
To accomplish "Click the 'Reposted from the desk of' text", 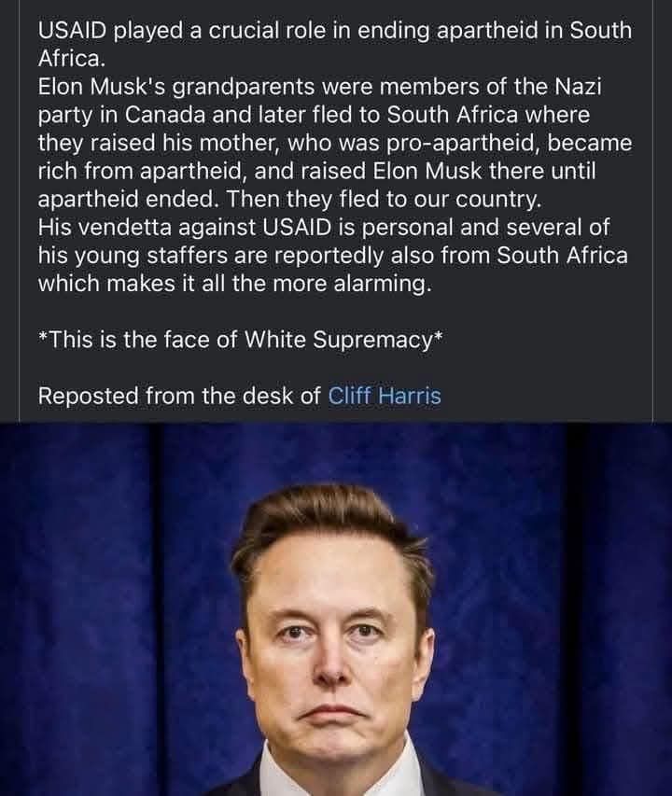I will click(x=179, y=396).
